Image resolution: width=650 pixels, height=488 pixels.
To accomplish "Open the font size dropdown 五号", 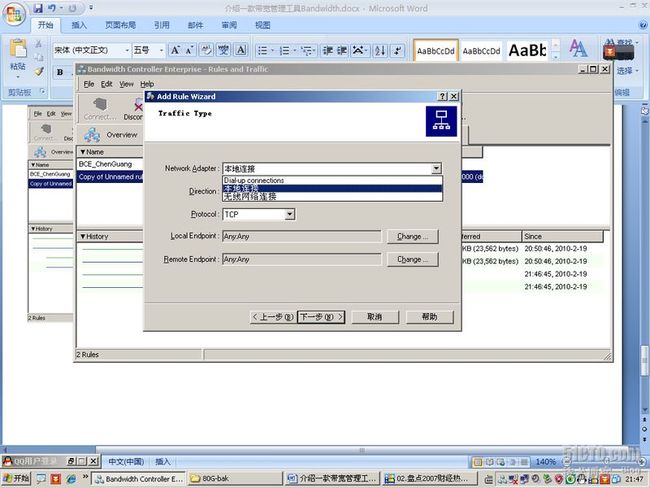I will tap(161, 51).
